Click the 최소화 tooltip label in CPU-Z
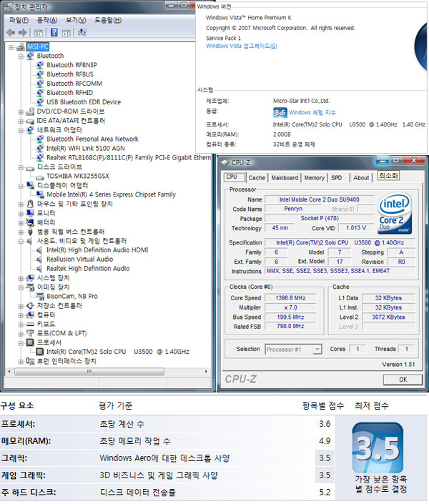The image size is (429, 504). (x=388, y=175)
